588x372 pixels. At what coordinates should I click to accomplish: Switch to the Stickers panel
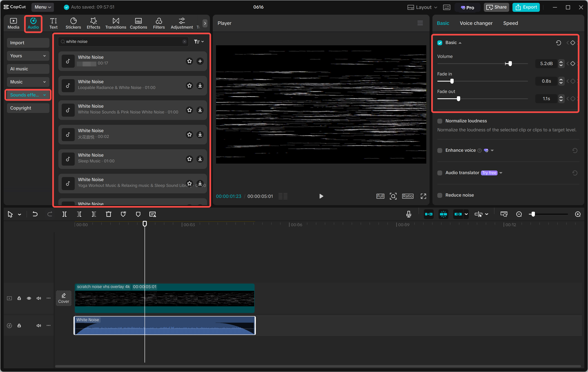(x=73, y=23)
